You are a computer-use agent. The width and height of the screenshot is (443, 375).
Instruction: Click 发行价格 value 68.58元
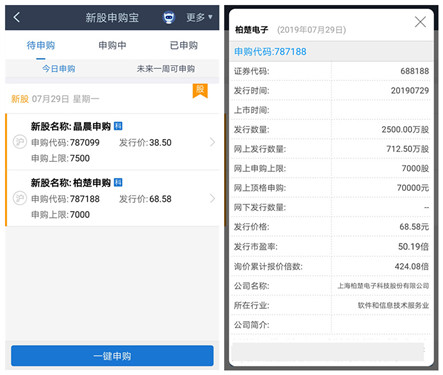(x=414, y=227)
